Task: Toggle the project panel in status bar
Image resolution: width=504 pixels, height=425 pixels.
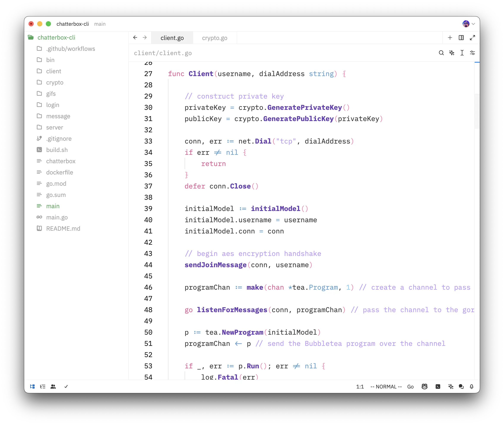Action: 32,387
